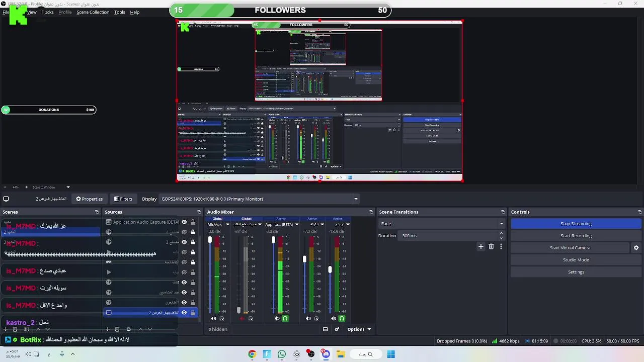The height and width of the screenshot is (362, 644).
Task: Enter Studio Mode
Action: click(x=576, y=260)
